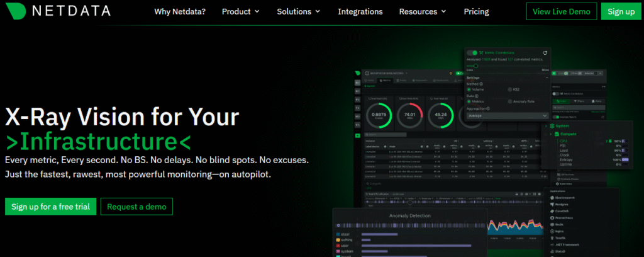Viewport: 644px width, 257px height.
Task: Click Sign up for a free trial
Action: [x=50, y=206]
